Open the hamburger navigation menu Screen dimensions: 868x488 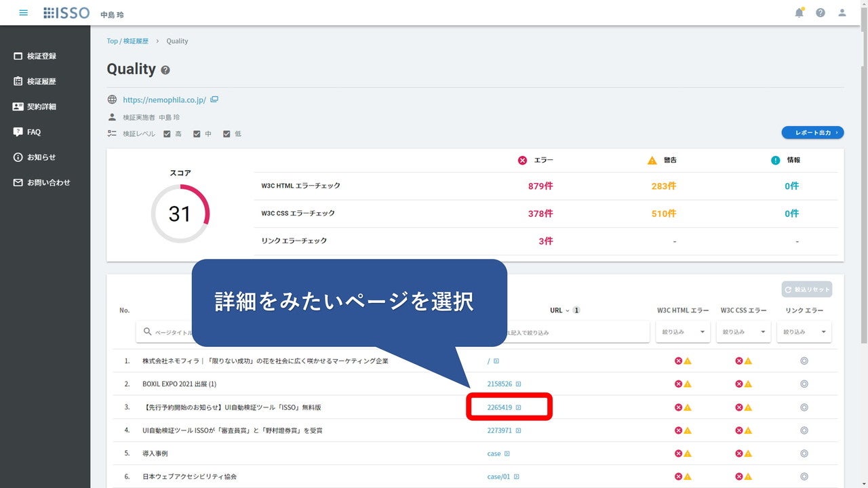[x=24, y=13]
